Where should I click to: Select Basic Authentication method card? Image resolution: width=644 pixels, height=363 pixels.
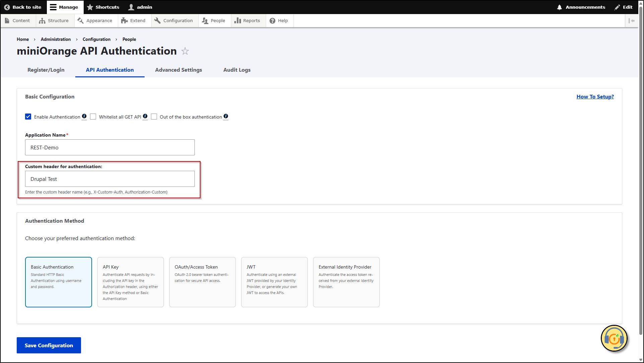[59, 282]
